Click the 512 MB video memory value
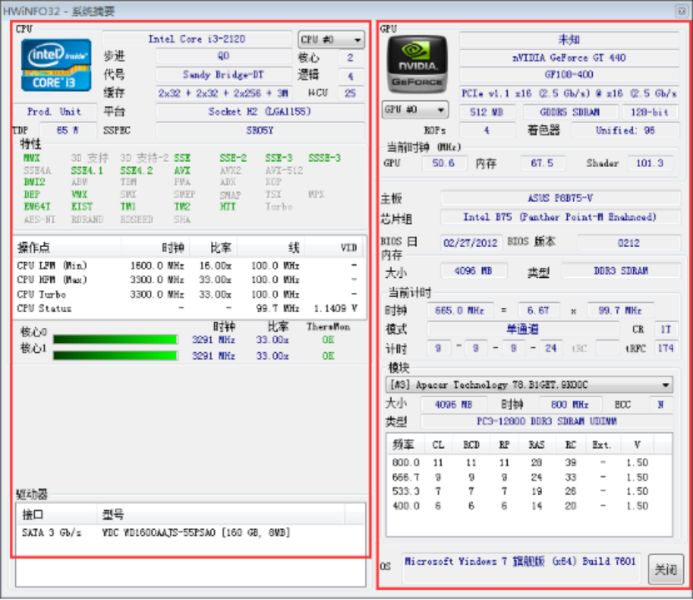 click(x=487, y=112)
